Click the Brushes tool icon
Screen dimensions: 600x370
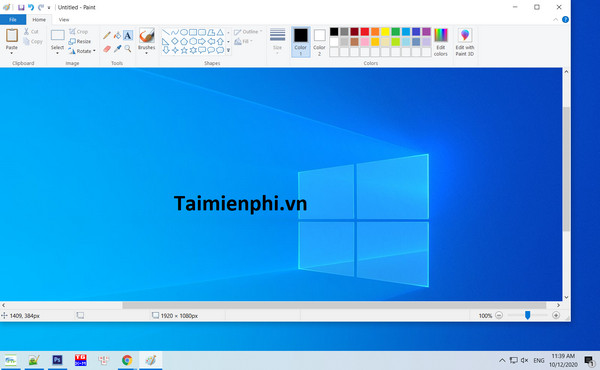147,36
